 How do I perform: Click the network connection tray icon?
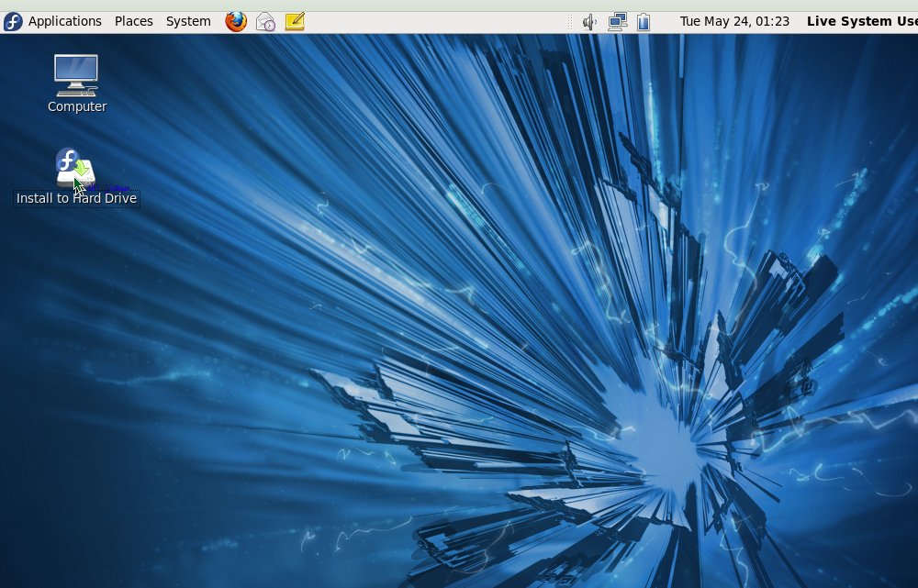617,22
